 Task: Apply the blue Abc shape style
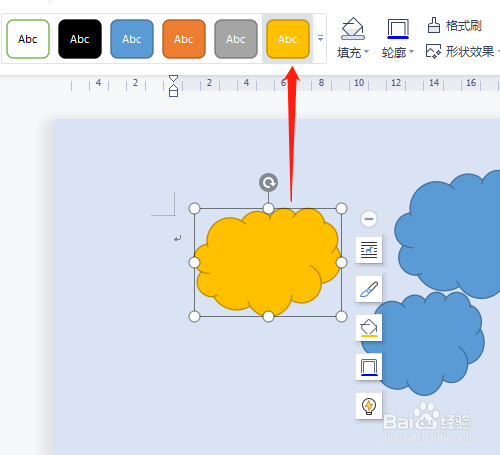pyautogui.click(x=132, y=39)
